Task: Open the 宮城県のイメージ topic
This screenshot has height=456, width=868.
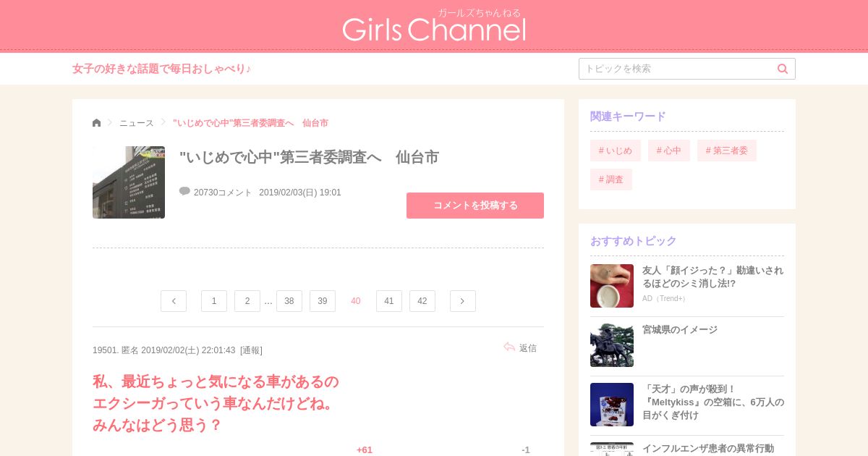Action: click(680, 330)
